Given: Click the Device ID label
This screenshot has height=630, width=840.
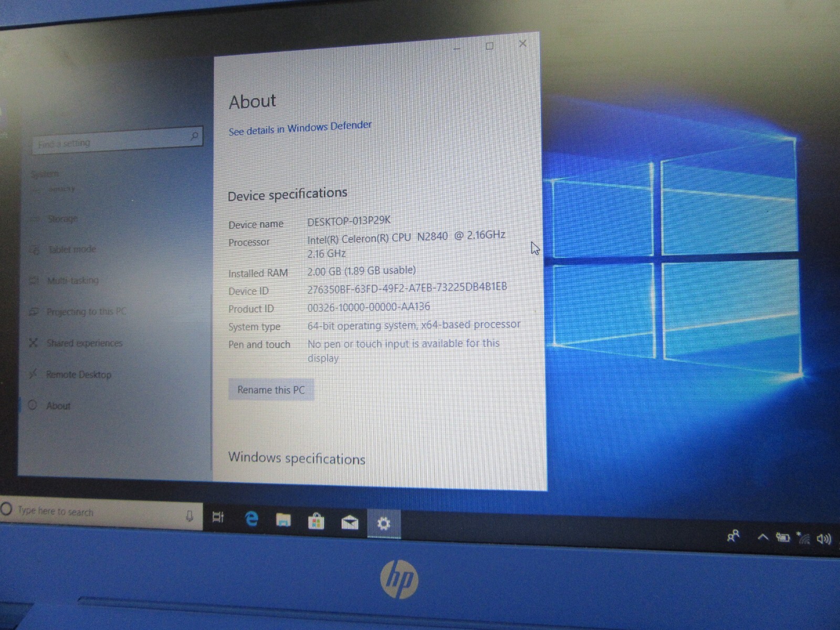Looking at the screenshot, I should click(248, 291).
